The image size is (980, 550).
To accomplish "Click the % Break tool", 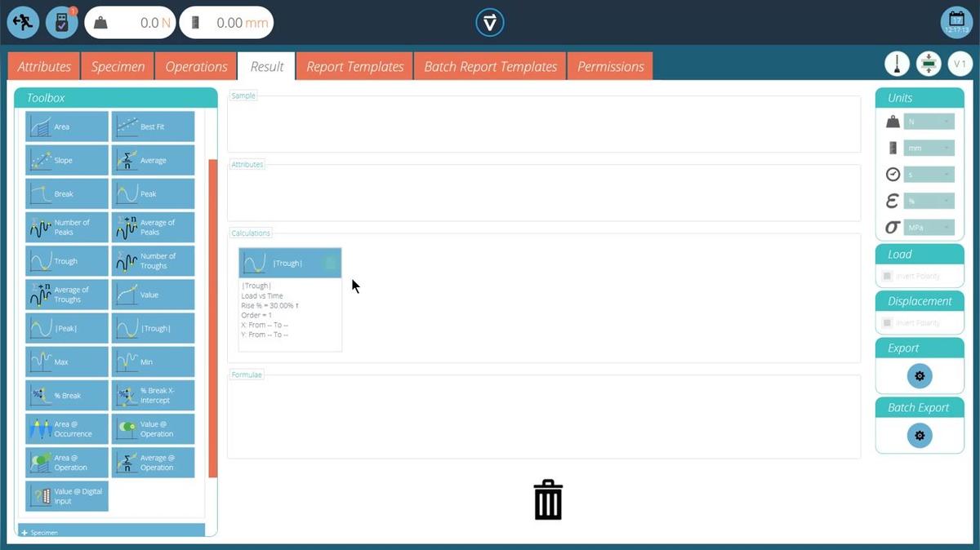I will pyautogui.click(x=67, y=396).
